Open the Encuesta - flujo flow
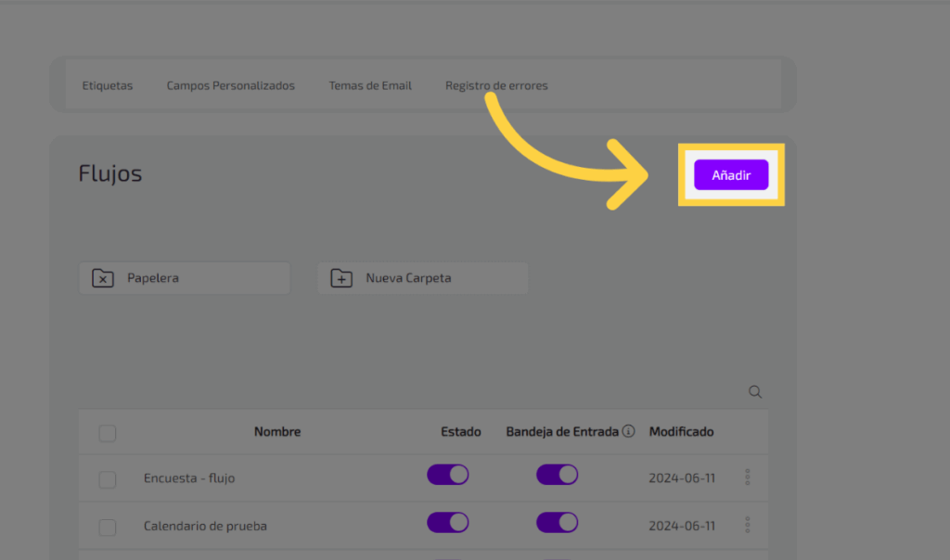The height and width of the screenshot is (560, 950). point(189,478)
